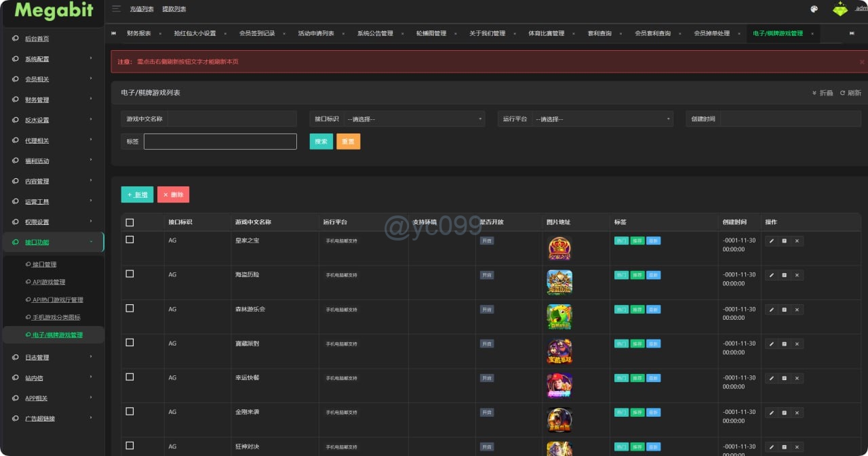Expand the 财务管理 sidebar menu

click(53, 100)
